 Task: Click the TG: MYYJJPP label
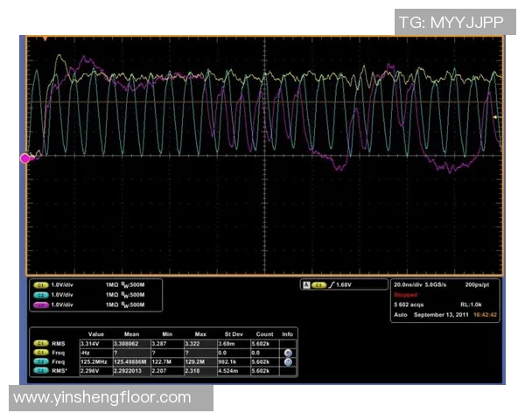[x=451, y=22]
